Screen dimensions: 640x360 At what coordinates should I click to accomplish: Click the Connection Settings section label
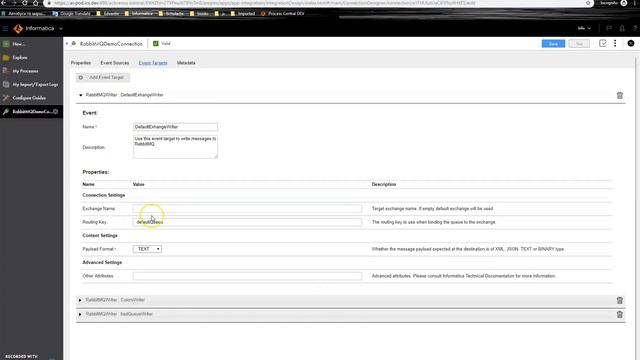tap(104, 195)
